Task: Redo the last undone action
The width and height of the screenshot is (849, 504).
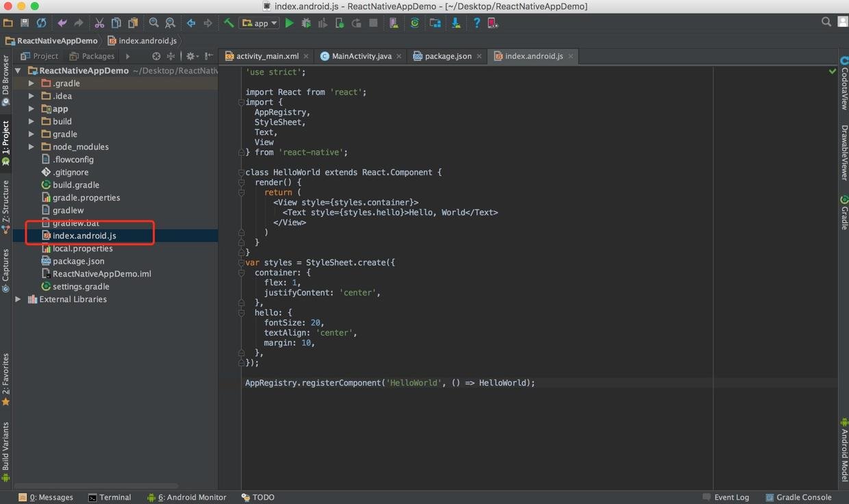Action: (x=79, y=23)
